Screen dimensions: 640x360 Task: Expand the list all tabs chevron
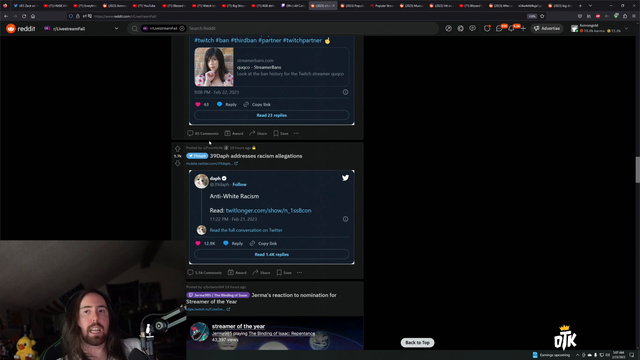click(590, 6)
